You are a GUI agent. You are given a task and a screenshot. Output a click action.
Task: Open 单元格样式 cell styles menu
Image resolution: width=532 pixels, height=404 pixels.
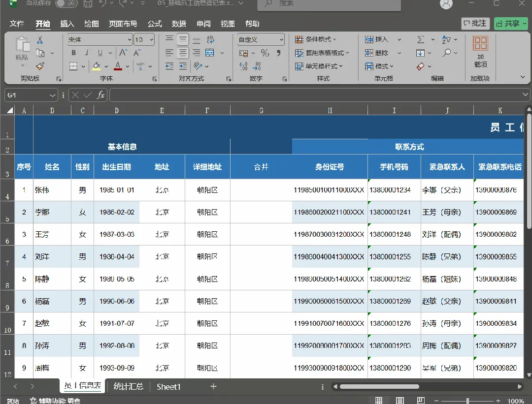click(x=319, y=66)
